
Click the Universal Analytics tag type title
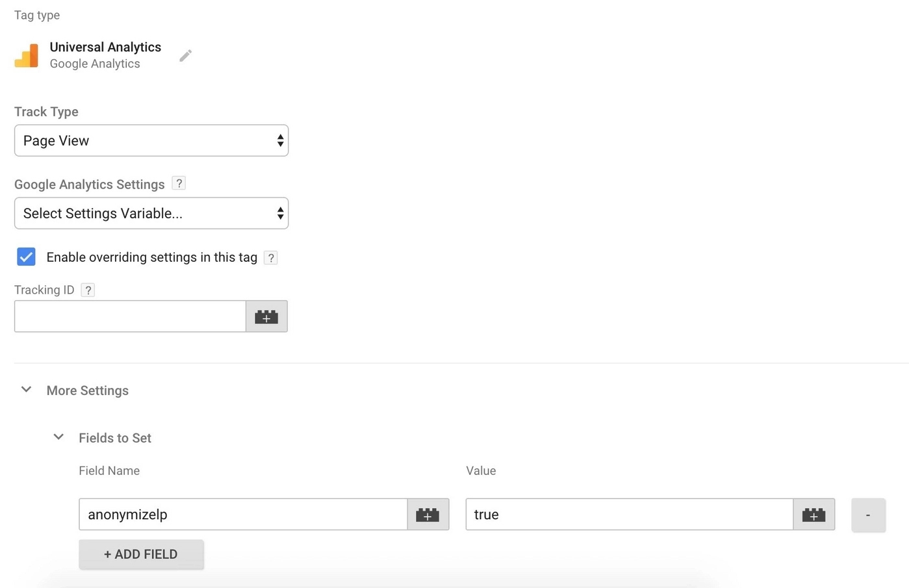click(105, 47)
